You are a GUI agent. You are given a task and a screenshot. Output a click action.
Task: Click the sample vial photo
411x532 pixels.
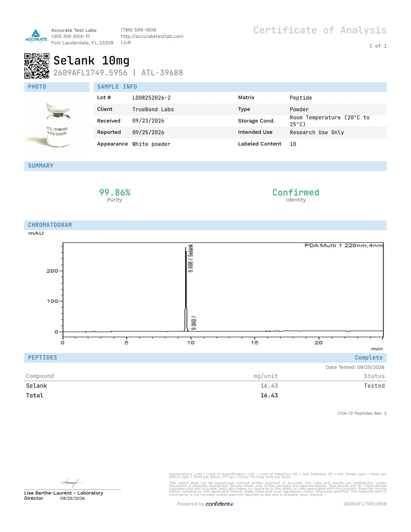coord(58,124)
